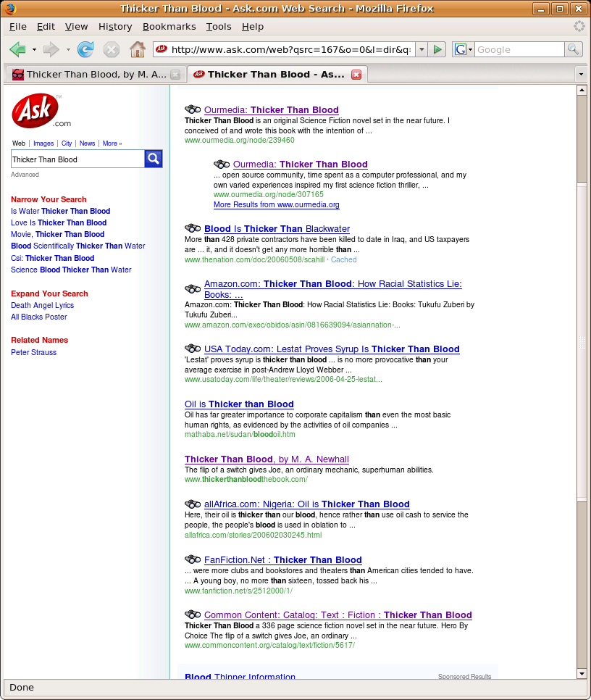
Task: Open Thicker Than Blood, by M. A. Newhall result
Action: click(267, 459)
